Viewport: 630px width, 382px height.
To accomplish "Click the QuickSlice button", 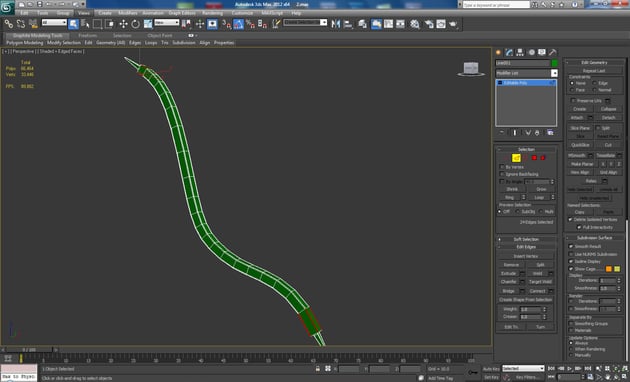I will click(x=580, y=145).
